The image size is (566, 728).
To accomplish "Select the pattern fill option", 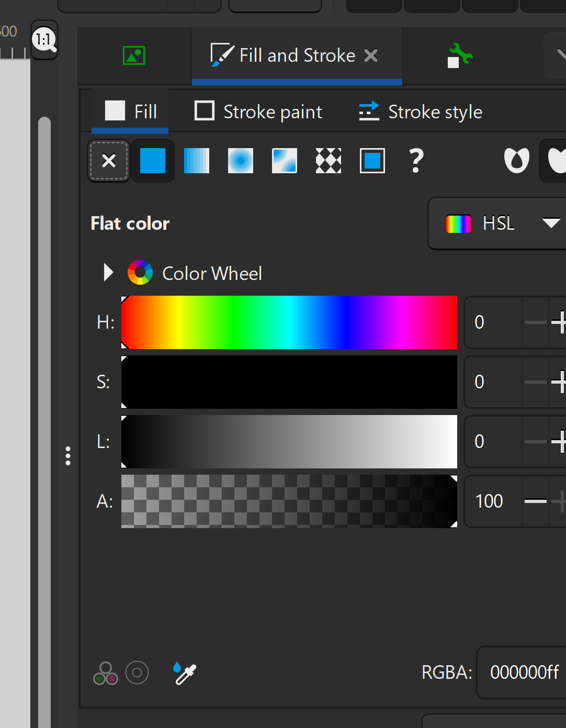I will 328,161.
